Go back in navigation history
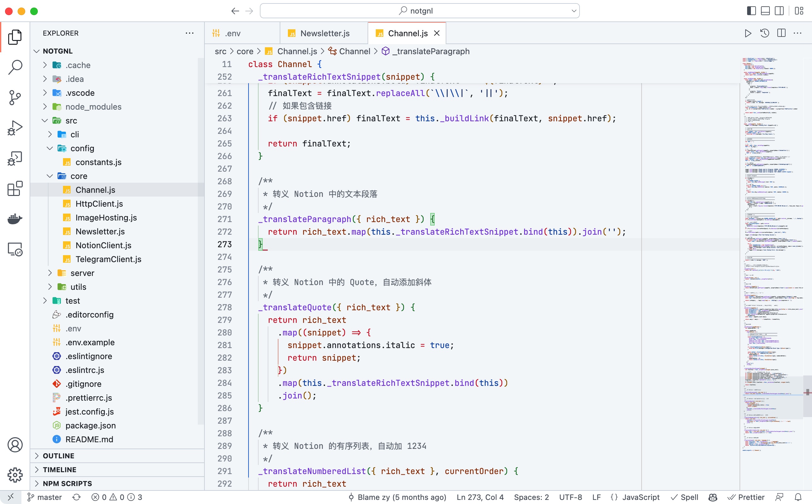The image size is (812, 504). coord(235,11)
